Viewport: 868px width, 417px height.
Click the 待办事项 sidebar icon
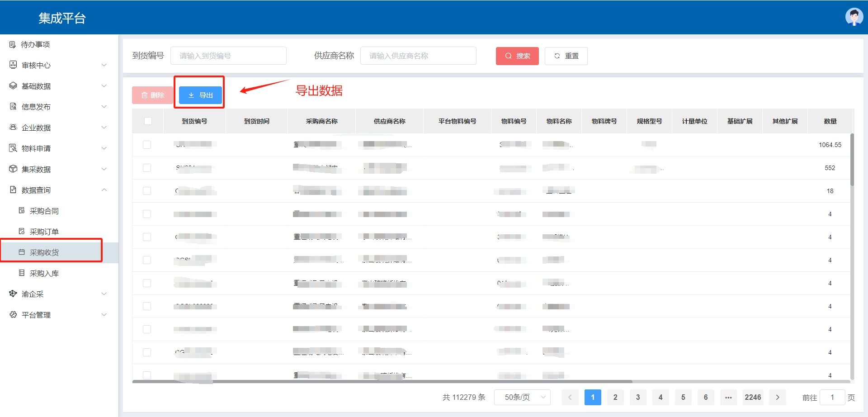tap(13, 44)
